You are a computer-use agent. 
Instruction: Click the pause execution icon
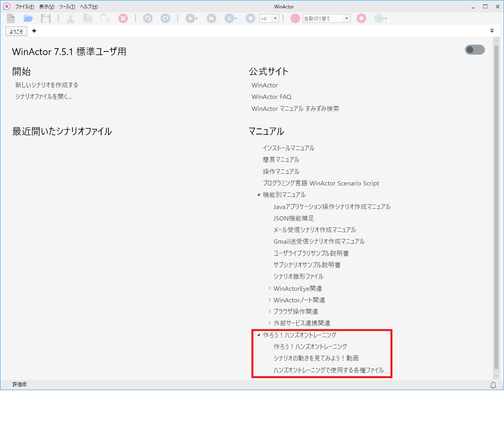pos(229,18)
